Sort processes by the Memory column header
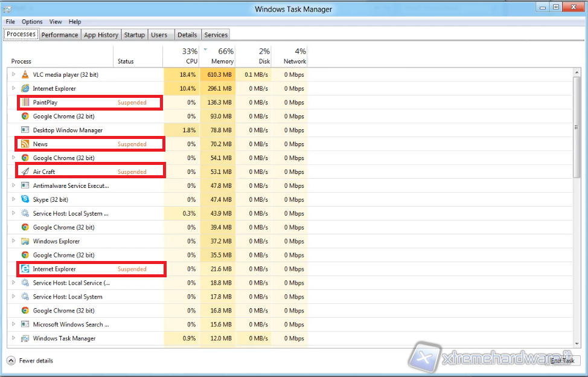This screenshot has height=377, width=588. tap(222, 57)
